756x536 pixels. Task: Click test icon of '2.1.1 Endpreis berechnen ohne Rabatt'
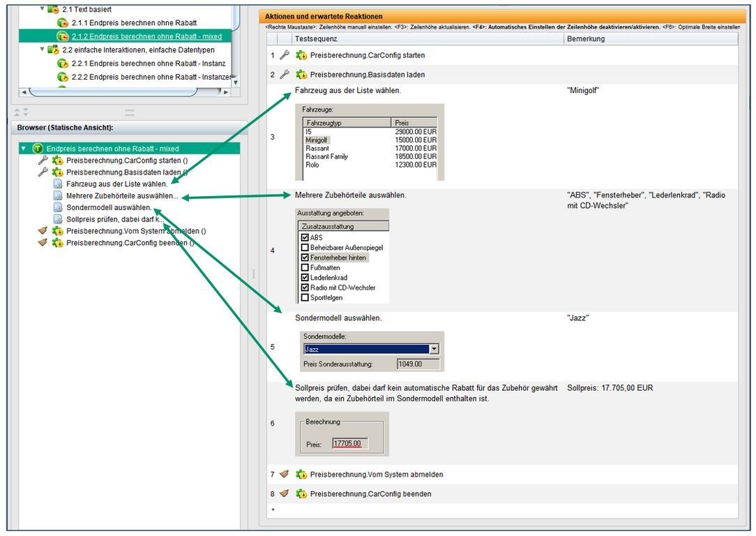(62, 22)
